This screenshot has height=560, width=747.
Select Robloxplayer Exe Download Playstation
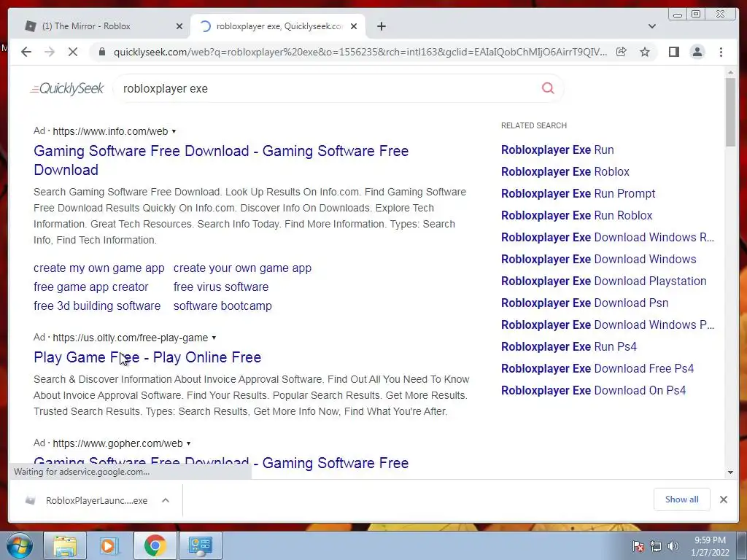tap(604, 281)
